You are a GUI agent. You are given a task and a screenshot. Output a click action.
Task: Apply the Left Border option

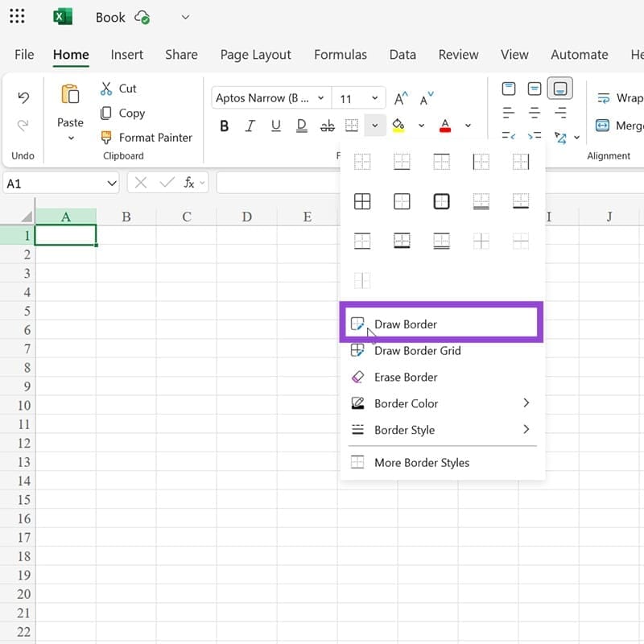tap(481, 162)
